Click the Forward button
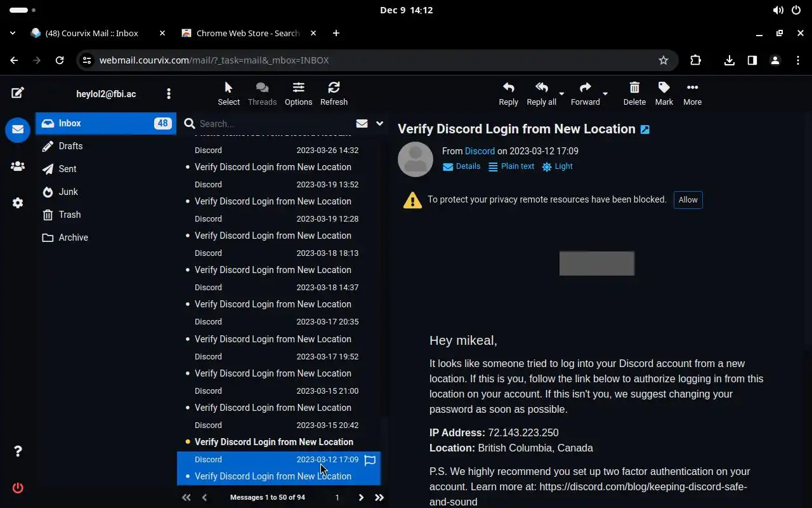 click(x=585, y=93)
